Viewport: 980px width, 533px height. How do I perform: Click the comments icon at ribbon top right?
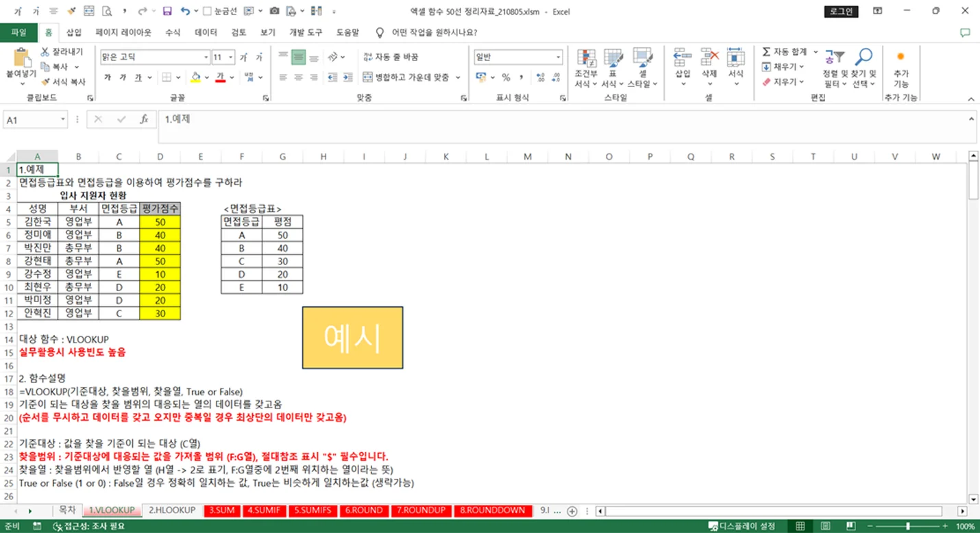coord(965,32)
